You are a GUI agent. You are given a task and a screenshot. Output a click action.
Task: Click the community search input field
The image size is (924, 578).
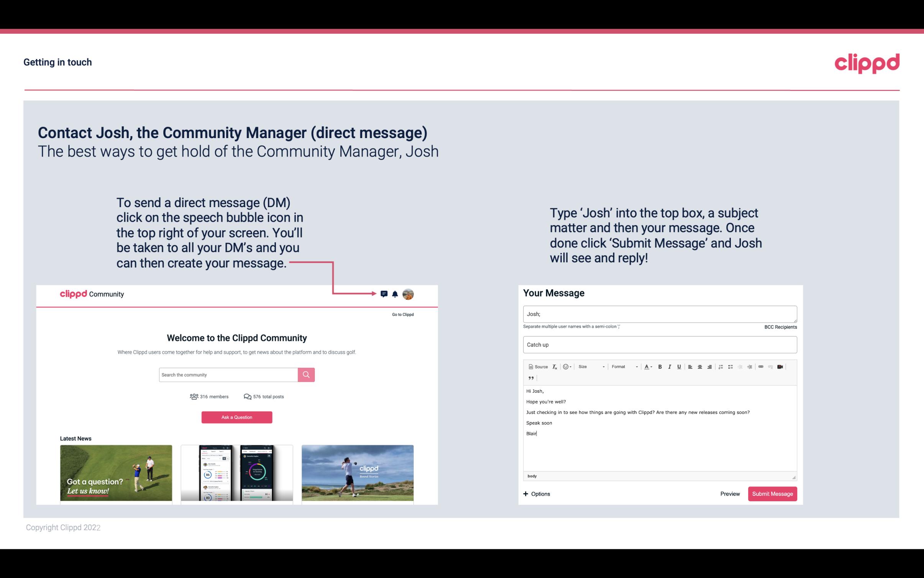229,375
